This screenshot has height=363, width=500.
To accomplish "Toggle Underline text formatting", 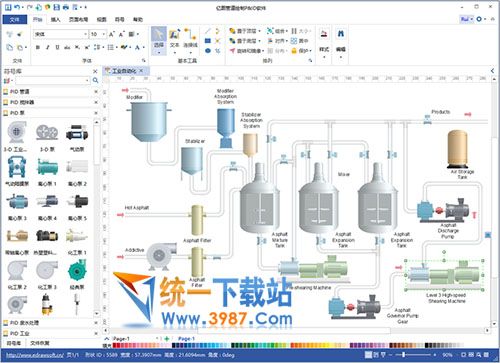I will [57, 47].
